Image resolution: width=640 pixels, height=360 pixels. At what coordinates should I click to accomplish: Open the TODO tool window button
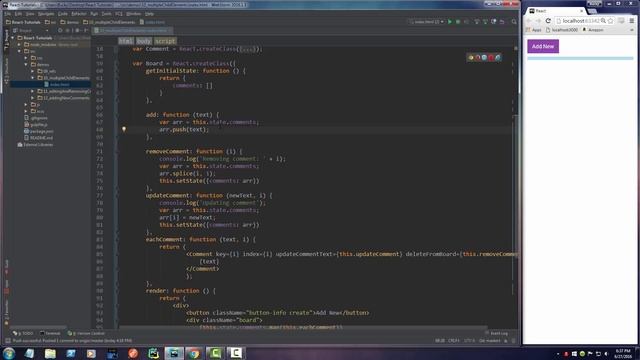tap(23, 333)
